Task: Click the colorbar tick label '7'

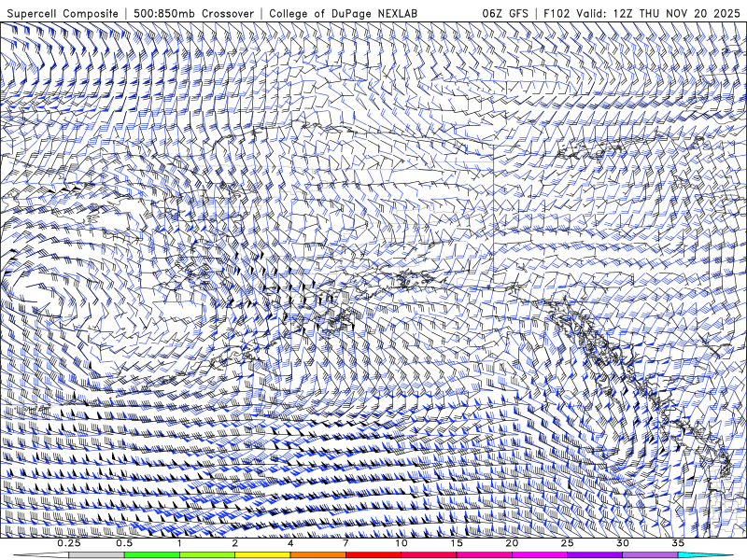Action: point(345,543)
